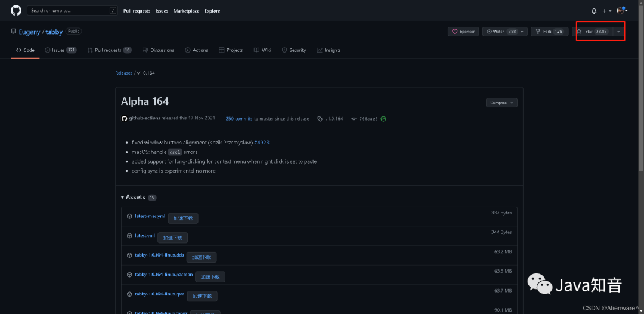Screen dimensions: 644x314
Task: Switch to the Pull requests tab
Action: [x=109, y=50]
